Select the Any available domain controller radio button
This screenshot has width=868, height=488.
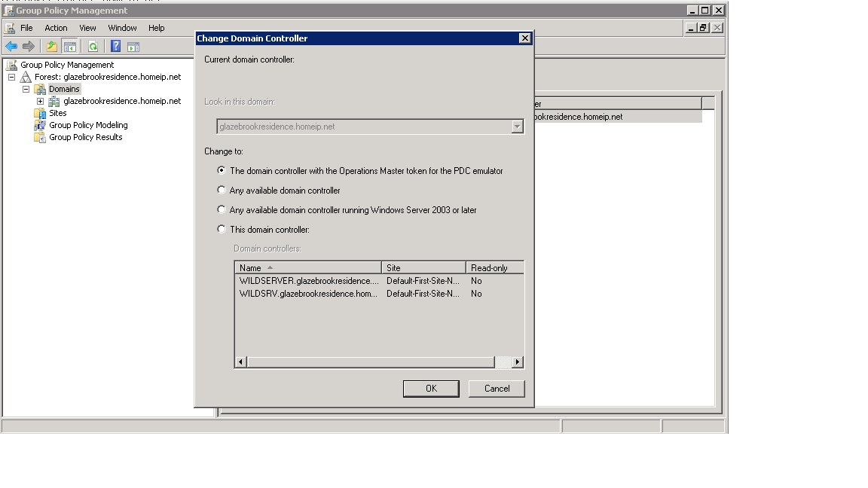click(x=221, y=190)
